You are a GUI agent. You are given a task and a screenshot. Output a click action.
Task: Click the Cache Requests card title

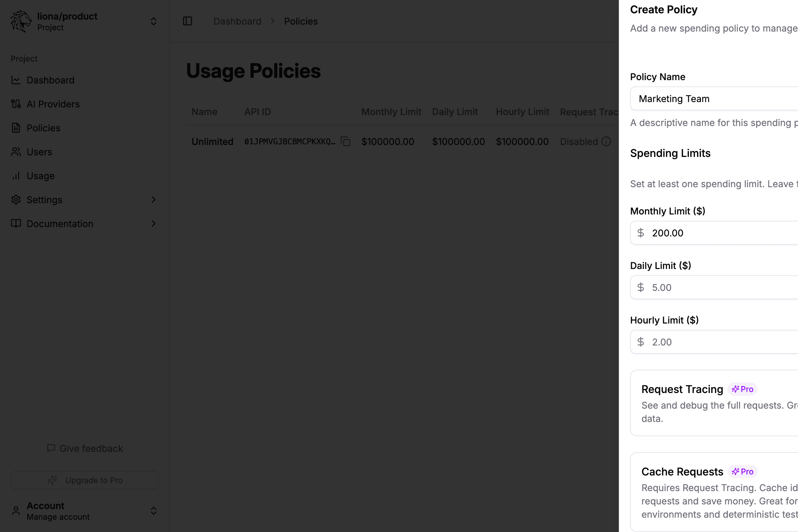coord(682,471)
